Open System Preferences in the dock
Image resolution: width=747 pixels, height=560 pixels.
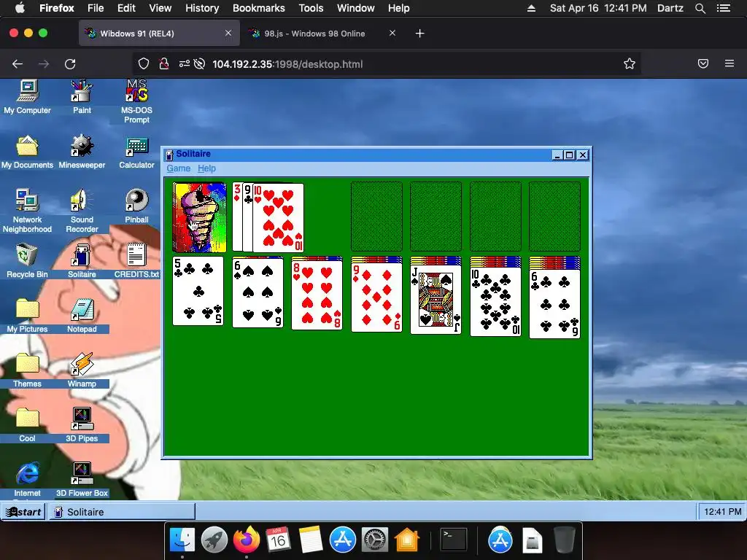pos(374,540)
